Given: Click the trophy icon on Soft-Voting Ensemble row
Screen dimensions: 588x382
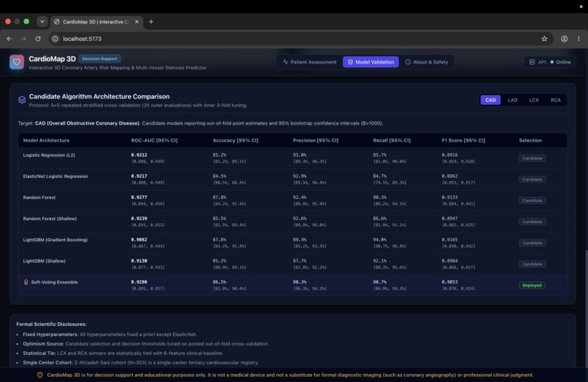Looking at the screenshot, I should click(x=26, y=282).
